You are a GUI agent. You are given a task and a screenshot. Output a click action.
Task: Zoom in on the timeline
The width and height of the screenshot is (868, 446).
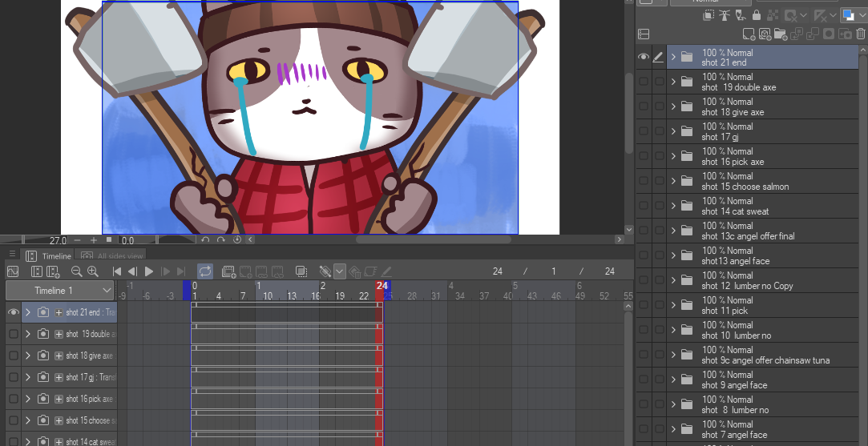click(x=93, y=271)
